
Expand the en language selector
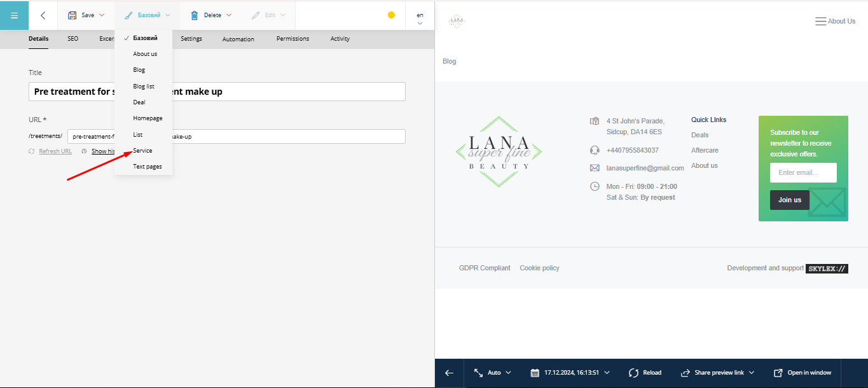click(x=420, y=18)
